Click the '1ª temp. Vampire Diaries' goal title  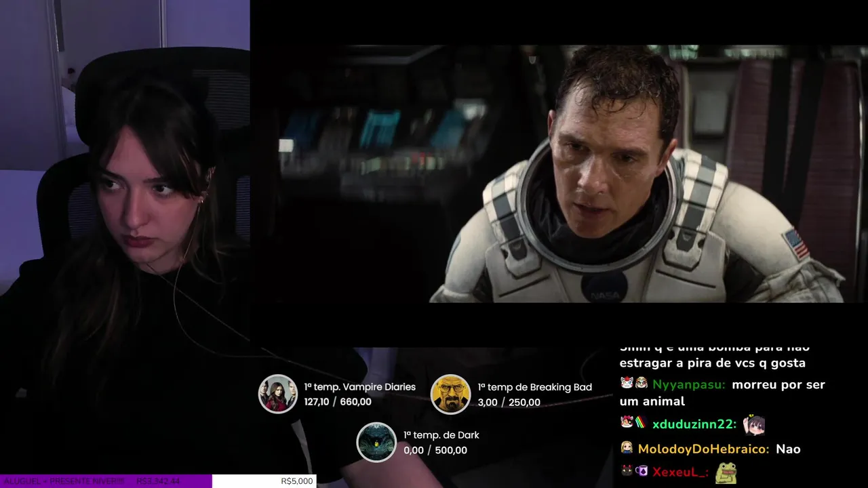360,387
